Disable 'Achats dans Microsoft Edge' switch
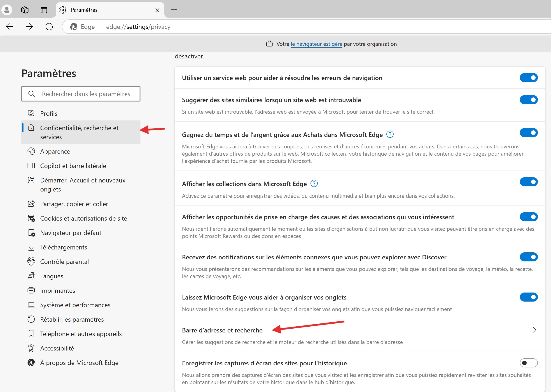The height and width of the screenshot is (392, 551). coord(529,133)
